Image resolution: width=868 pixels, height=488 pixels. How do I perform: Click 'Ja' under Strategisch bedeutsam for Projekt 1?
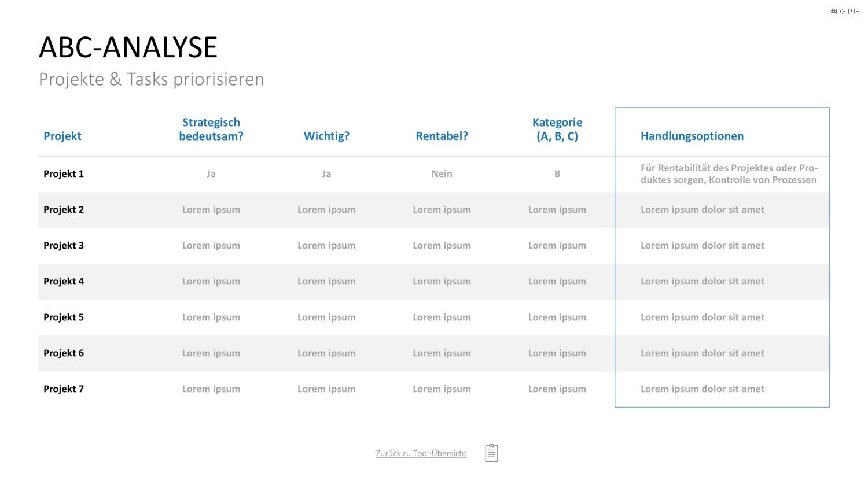(x=211, y=173)
